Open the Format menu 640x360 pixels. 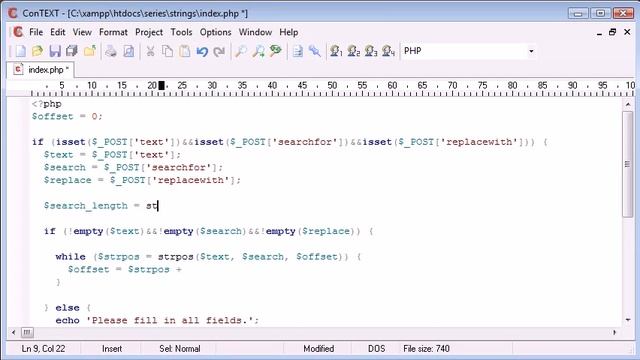pyautogui.click(x=113, y=32)
